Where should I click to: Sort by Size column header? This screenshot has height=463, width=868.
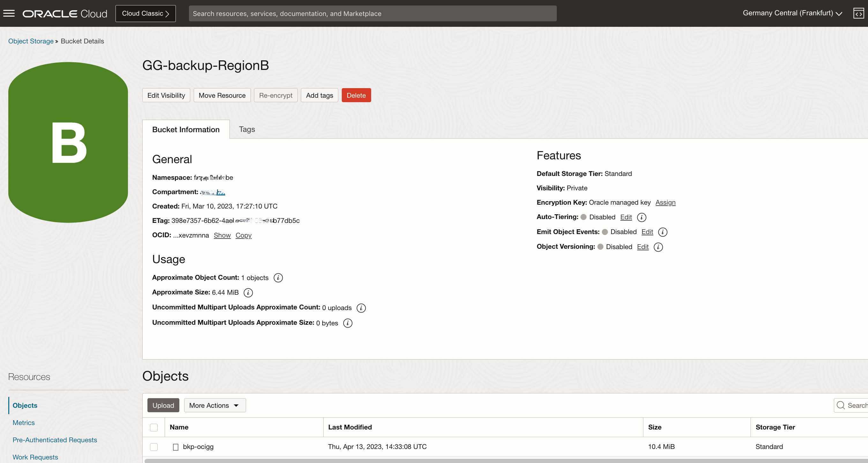[x=655, y=427]
